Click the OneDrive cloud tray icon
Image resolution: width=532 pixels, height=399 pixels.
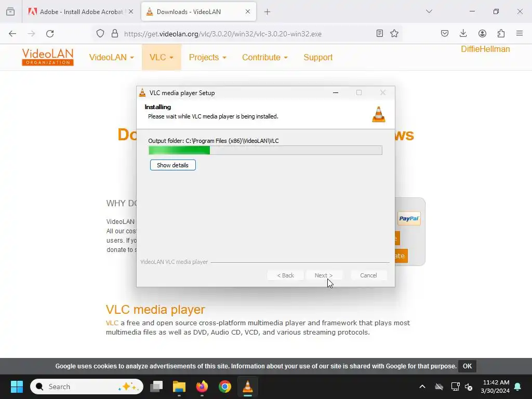[x=439, y=387]
